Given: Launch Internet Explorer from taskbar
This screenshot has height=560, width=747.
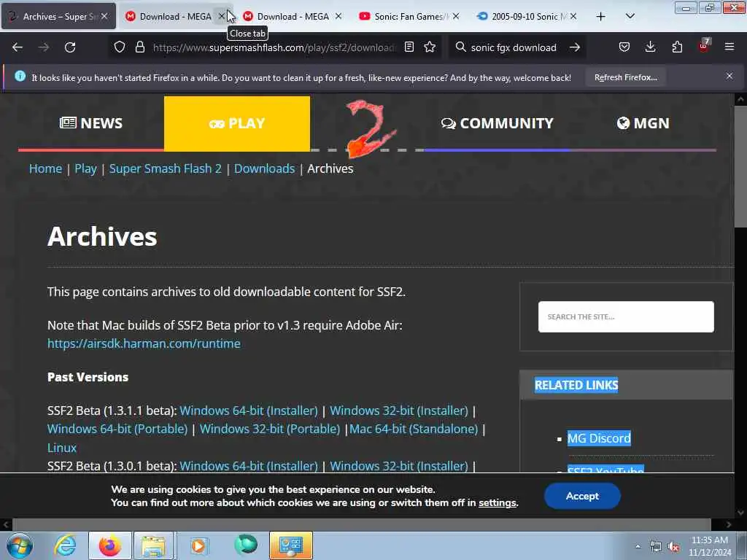Looking at the screenshot, I should click(x=65, y=545).
